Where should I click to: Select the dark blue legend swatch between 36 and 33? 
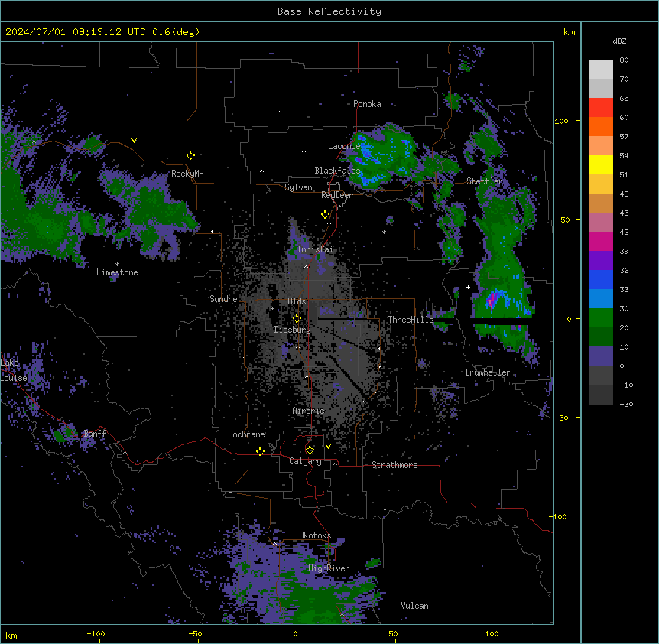(601, 279)
